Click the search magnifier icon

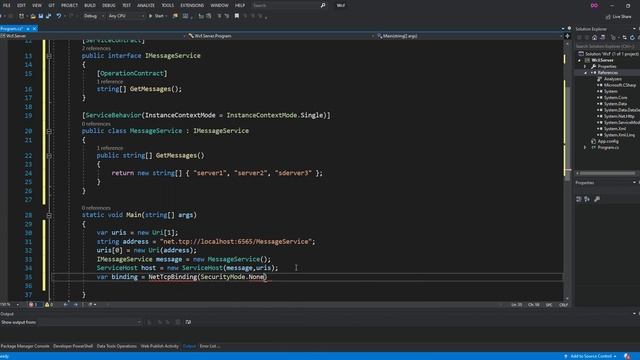tap(323, 5)
